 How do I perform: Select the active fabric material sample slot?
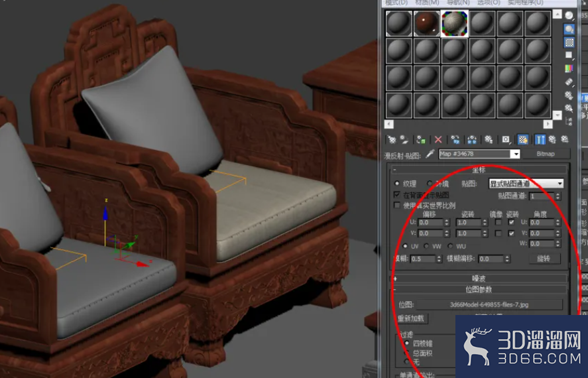point(455,23)
